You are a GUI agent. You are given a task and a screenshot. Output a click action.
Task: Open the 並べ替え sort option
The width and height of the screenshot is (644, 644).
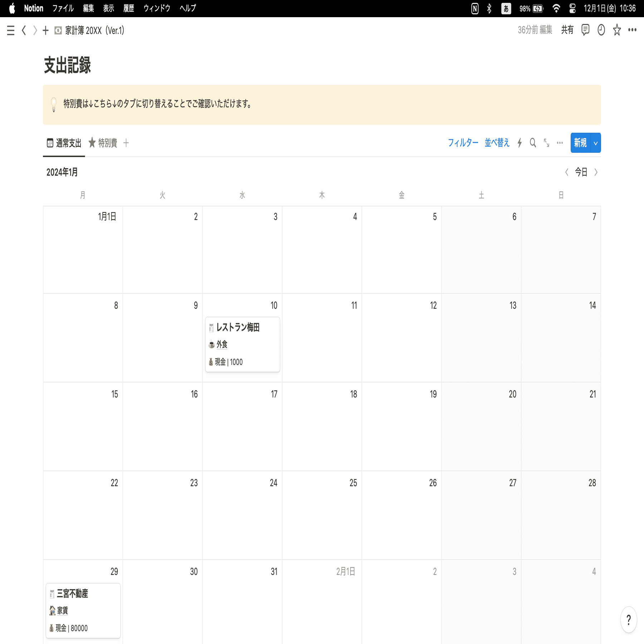497,143
